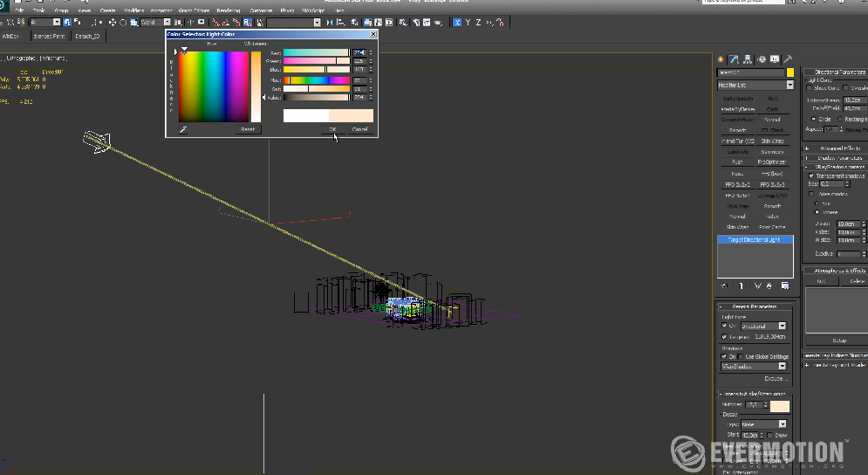Toggle Transparent shadows checkbox
The width and height of the screenshot is (868, 475).
click(811, 176)
